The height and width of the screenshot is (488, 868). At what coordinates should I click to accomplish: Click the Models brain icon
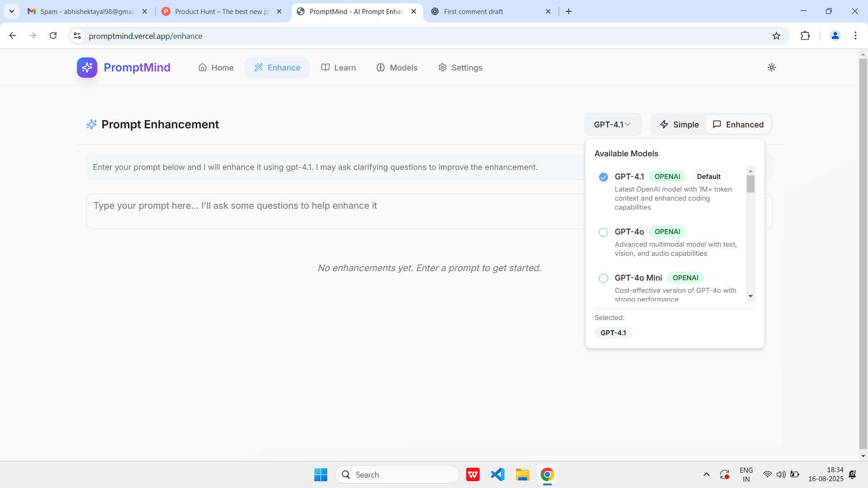(x=381, y=67)
